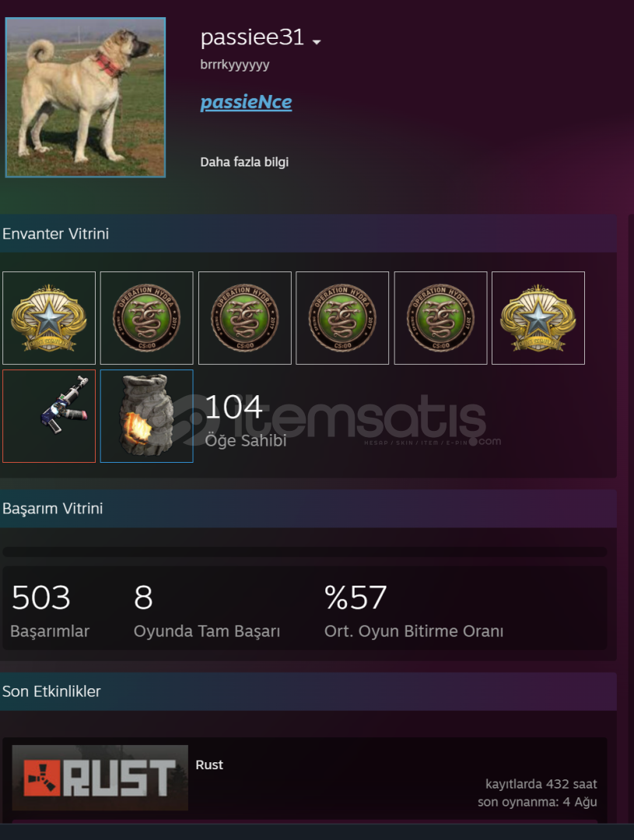This screenshot has width=634, height=840.
Task: Click the achievement showcase progress bar
Action: [x=305, y=551]
